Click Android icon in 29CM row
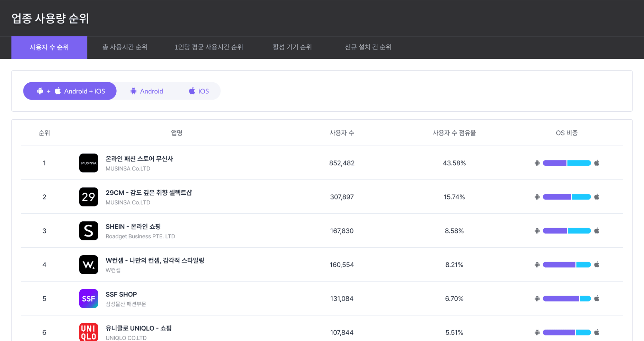This screenshot has height=341, width=644. 537,197
